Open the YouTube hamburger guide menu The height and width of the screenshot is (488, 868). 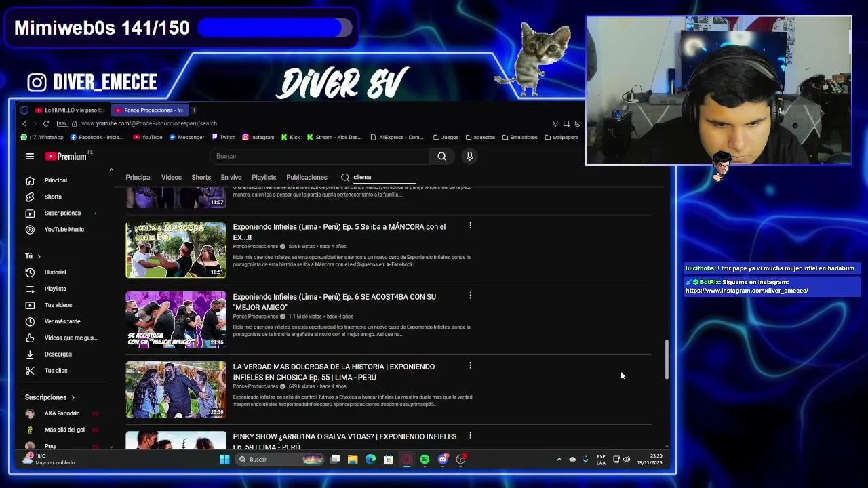(x=30, y=157)
